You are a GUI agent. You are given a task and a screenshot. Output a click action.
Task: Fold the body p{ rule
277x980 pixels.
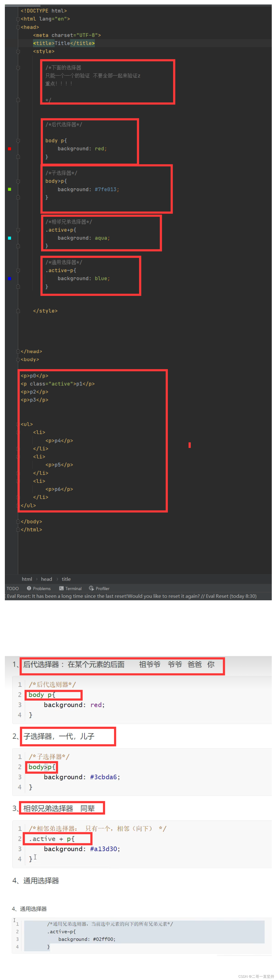coord(18,141)
